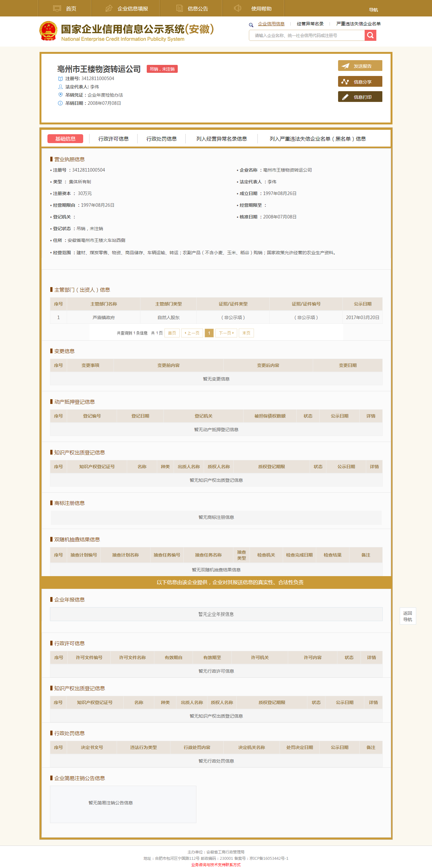Click the 暂无简易注销公告信息 message box
Screen dimensions: 432x868
pyautogui.click(x=123, y=805)
